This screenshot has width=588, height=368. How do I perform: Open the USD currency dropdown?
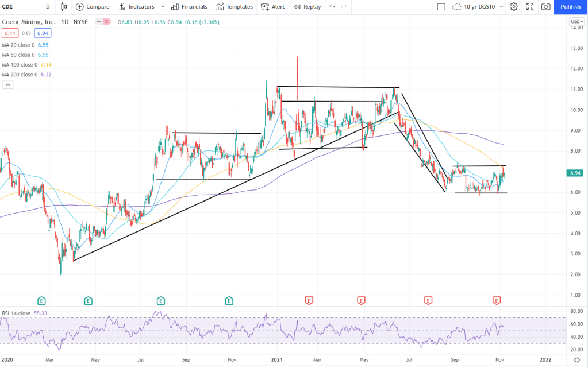pos(576,22)
